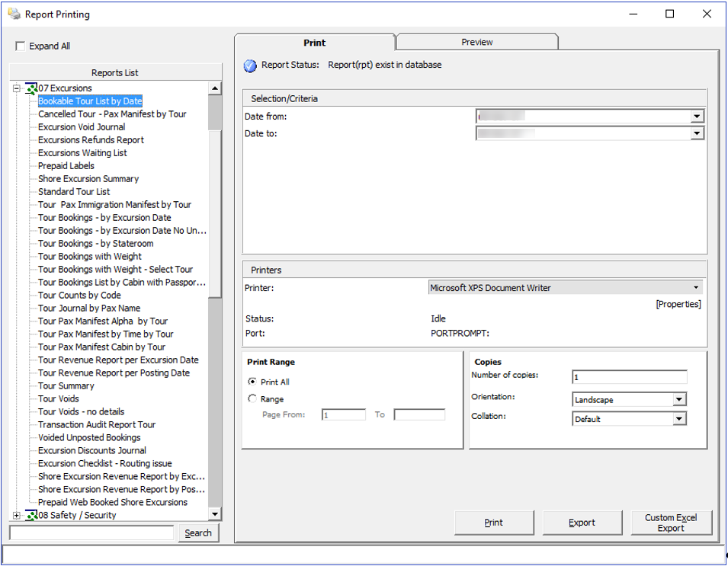
Task: Click the Report Status globe icon
Action: click(x=250, y=65)
